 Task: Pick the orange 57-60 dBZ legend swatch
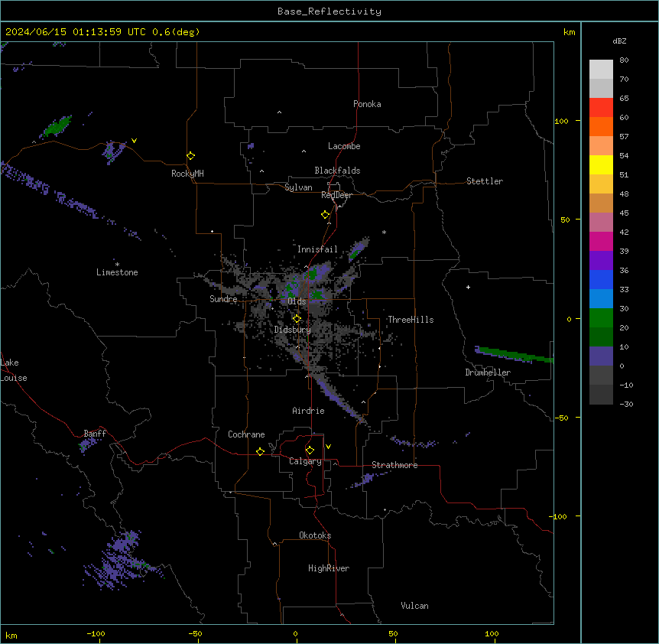[x=601, y=126]
